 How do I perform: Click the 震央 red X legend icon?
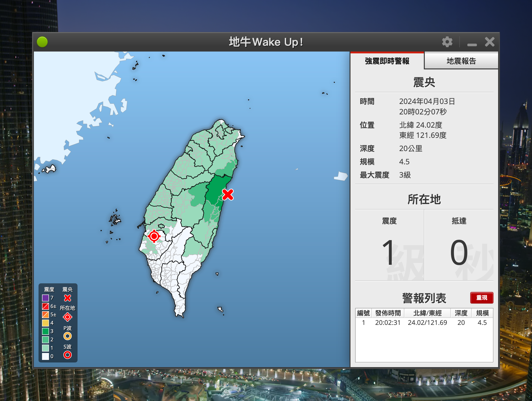click(x=67, y=298)
